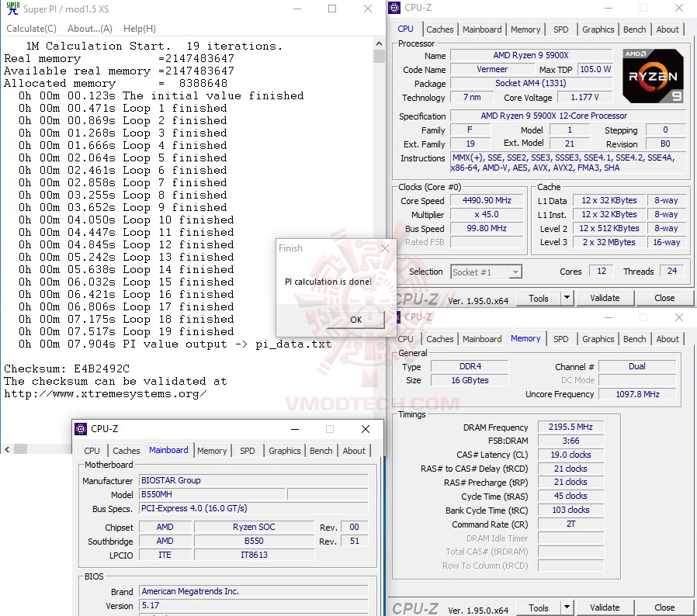
Task: Expand Tools dropdown arrow in top CPU-Z window
Action: (x=567, y=298)
